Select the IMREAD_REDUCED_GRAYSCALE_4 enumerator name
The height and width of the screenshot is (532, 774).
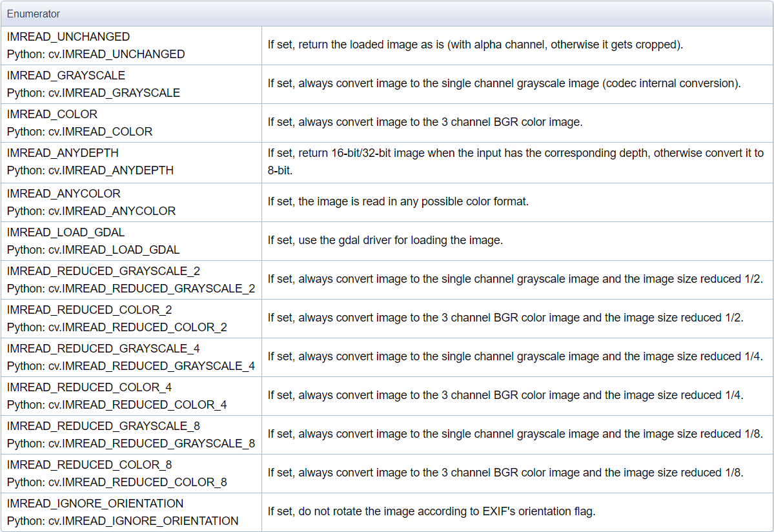click(x=103, y=349)
